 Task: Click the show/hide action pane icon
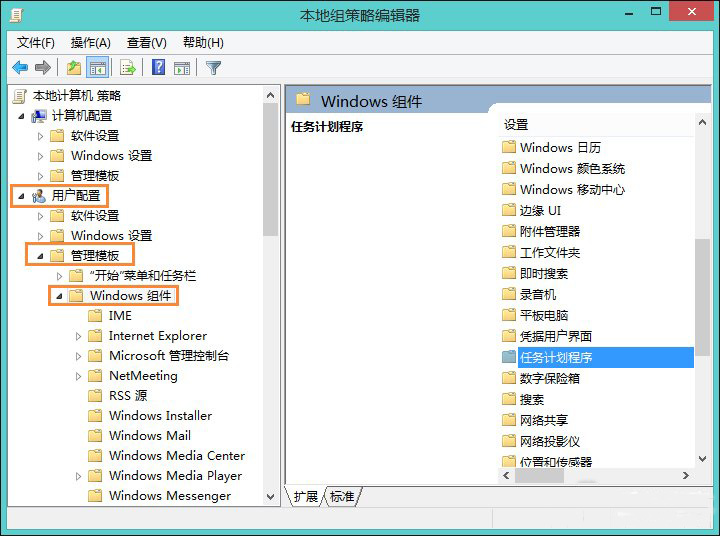(182, 68)
